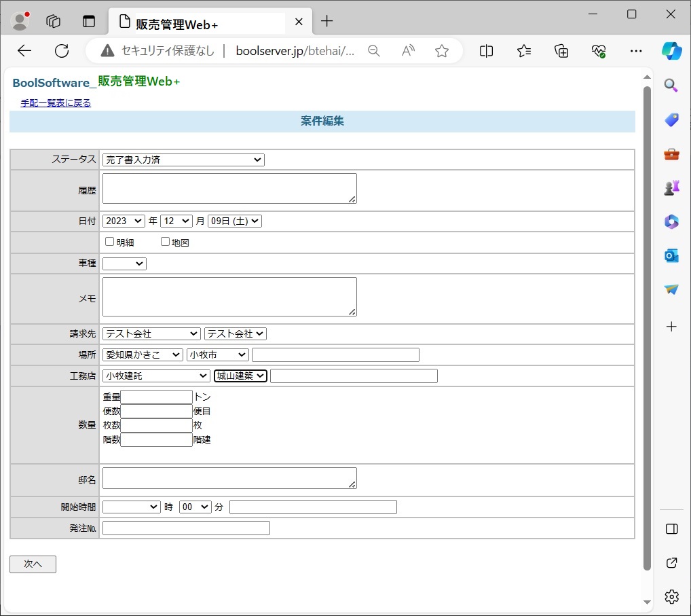
Task: Click the 便数 input field
Action: (156, 411)
